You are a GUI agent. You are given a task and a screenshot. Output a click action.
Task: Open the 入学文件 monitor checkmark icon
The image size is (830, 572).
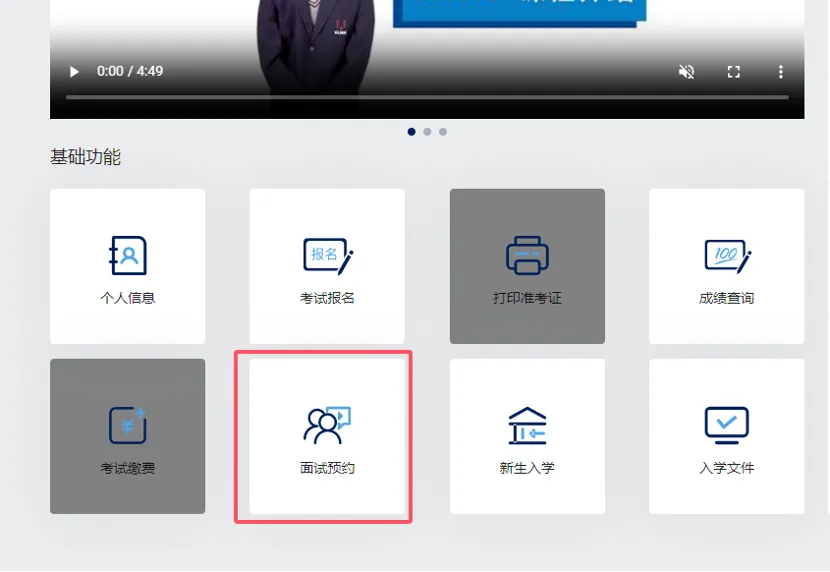(x=727, y=425)
